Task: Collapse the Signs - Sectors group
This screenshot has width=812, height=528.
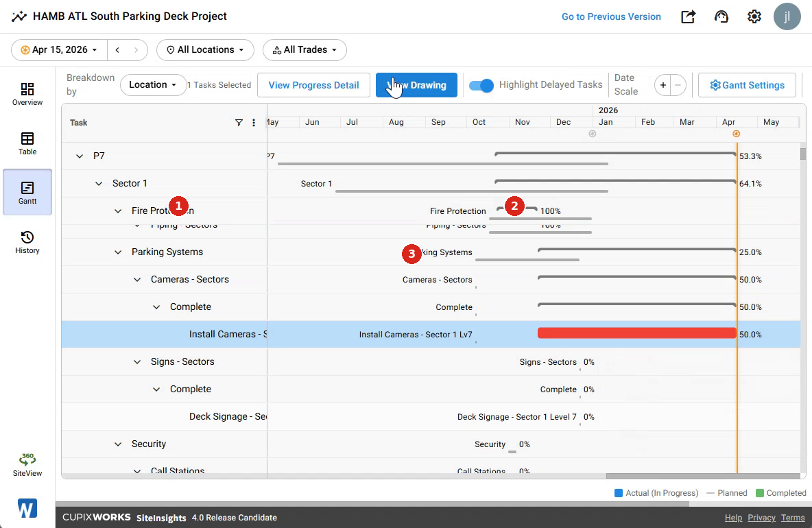Action: [136, 362]
